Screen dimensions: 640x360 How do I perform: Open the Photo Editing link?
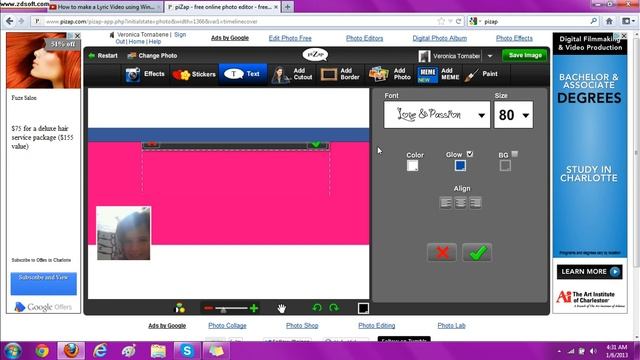(377, 326)
